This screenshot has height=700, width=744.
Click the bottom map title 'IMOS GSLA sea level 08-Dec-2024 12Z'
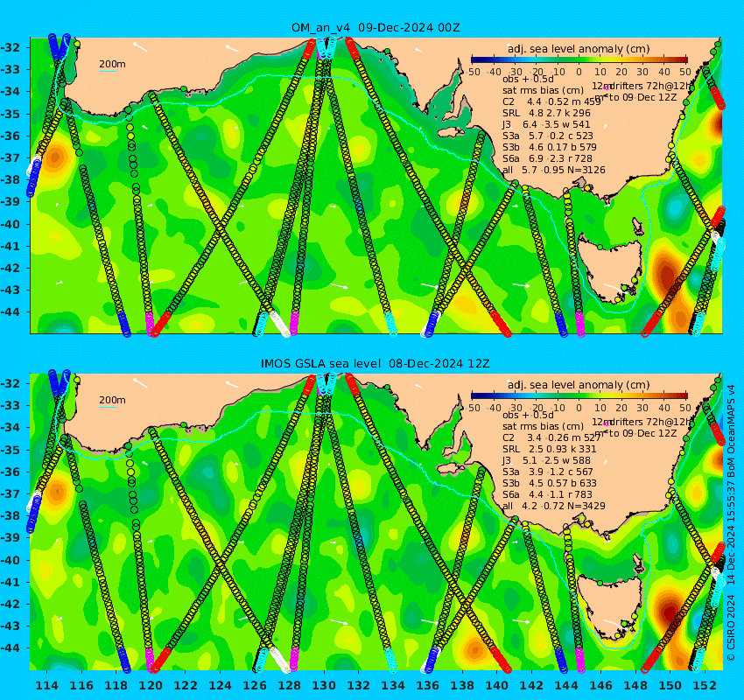coord(375,364)
